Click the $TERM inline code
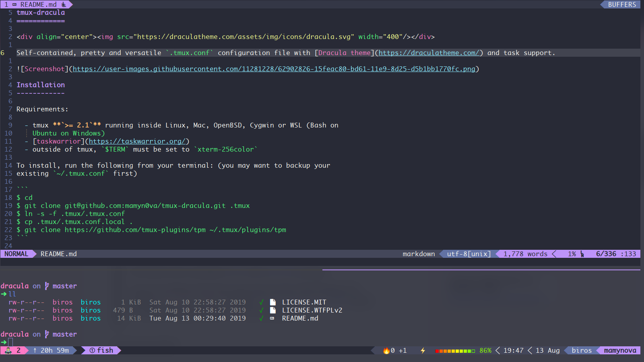 pyautogui.click(x=115, y=149)
